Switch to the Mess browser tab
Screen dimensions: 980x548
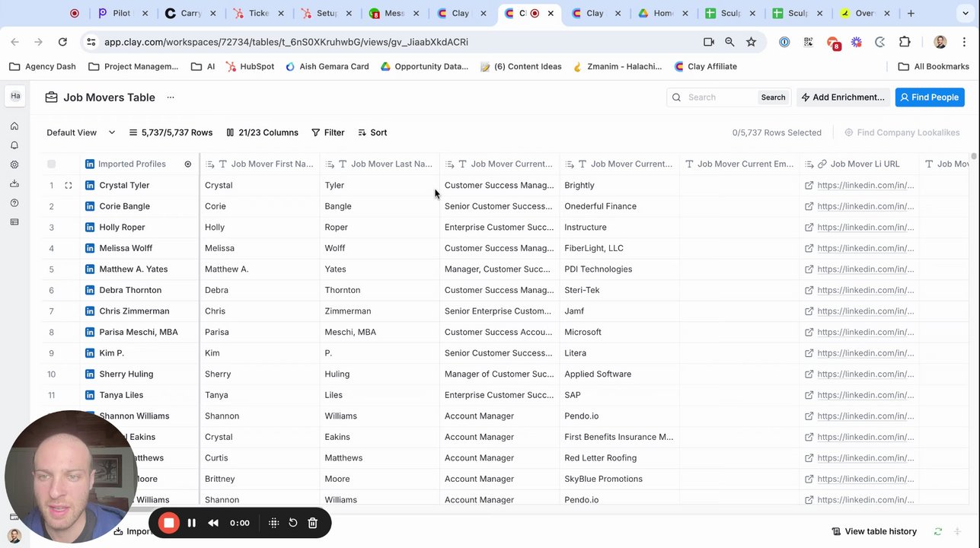pyautogui.click(x=394, y=13)
